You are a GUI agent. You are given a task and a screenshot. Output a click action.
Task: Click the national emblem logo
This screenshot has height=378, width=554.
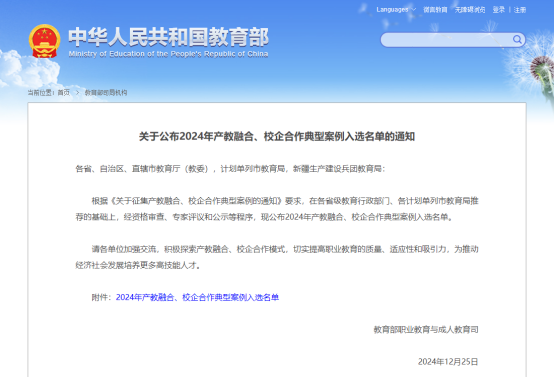click(44, 41)
